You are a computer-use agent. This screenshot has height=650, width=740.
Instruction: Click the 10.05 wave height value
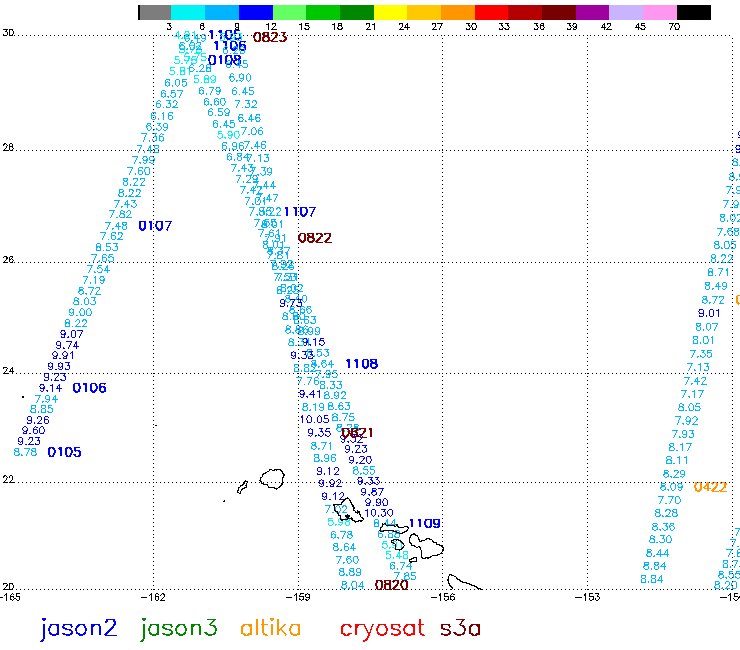[x=314, y=419]
